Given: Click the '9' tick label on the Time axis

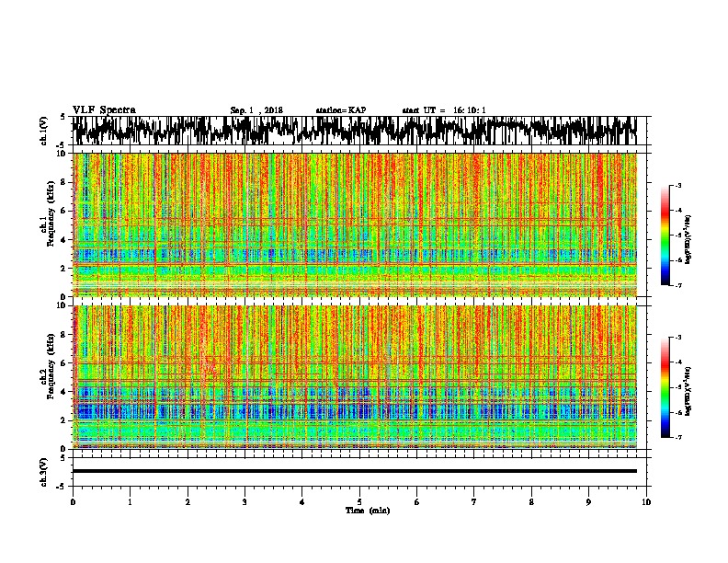Looking at the screenshot, I should click(588, 502).
